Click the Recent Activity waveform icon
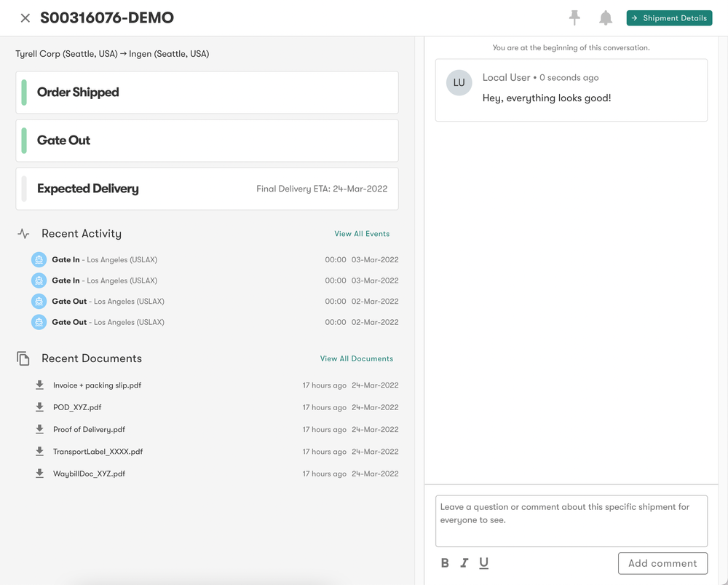 pos(22,233)
